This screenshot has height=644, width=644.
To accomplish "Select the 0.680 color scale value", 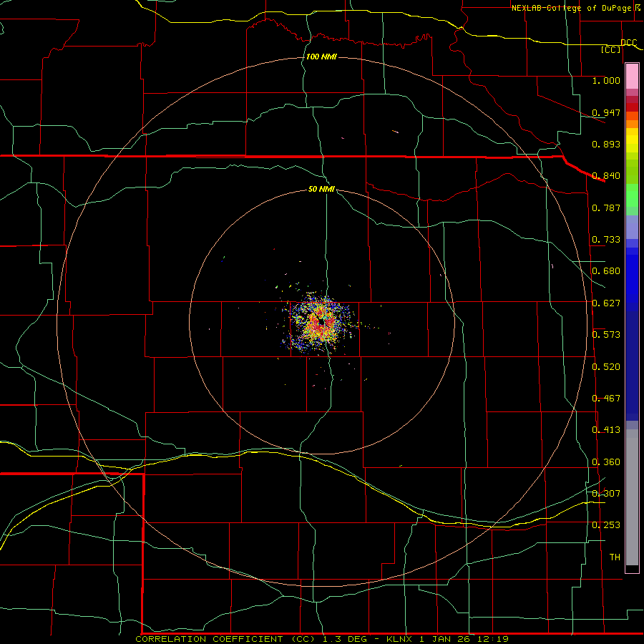I will [606, 271].
